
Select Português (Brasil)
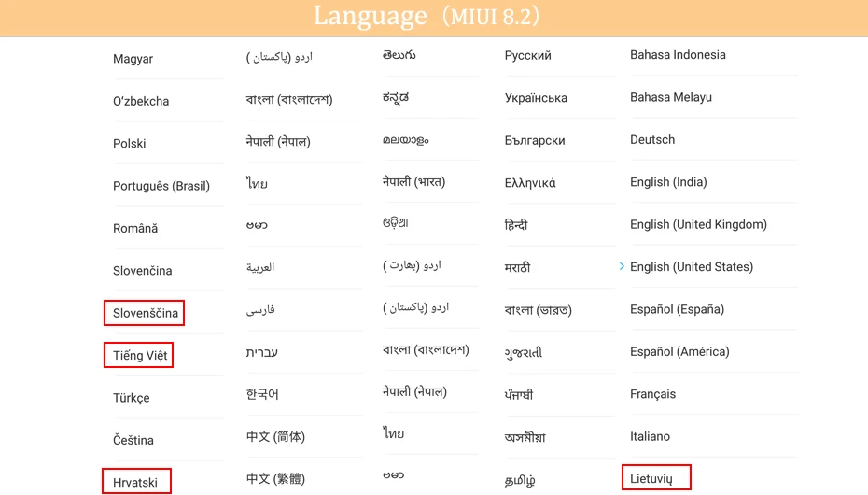click(x=161, y=186)
